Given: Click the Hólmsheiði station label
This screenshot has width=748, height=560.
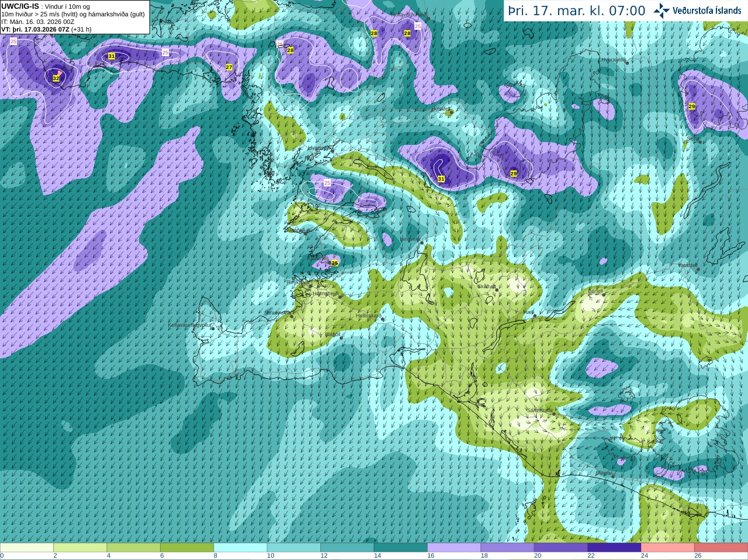Looking at the screenshot, I should pos(325,293).
